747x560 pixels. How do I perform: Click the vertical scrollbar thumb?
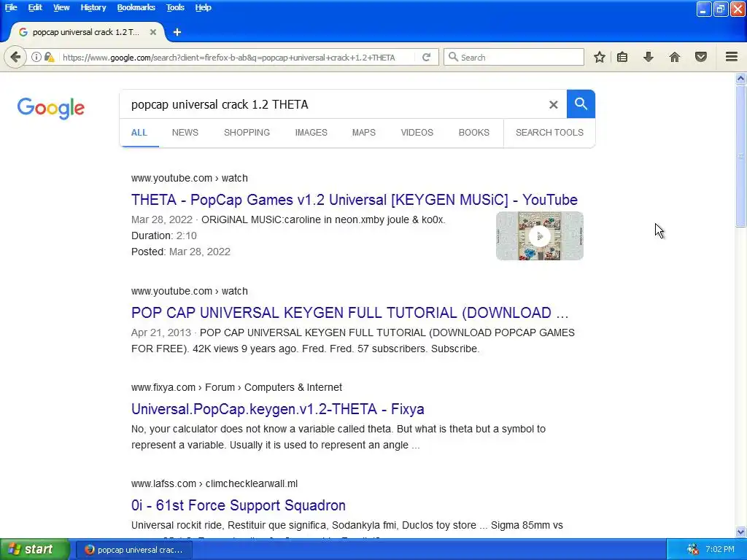pos(740,156)
